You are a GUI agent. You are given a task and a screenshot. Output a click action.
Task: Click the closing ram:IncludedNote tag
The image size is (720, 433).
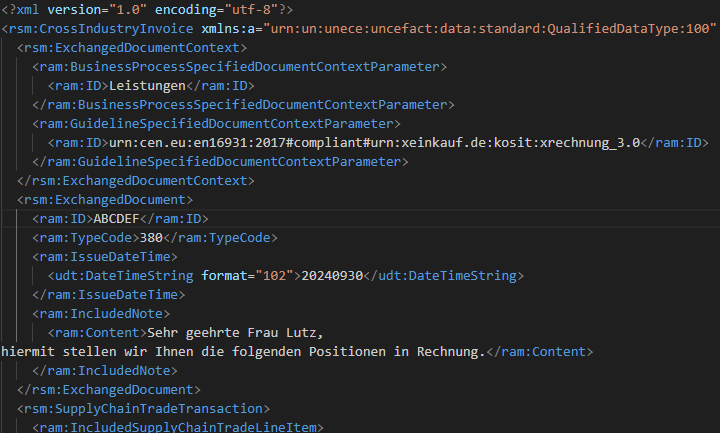105,371
